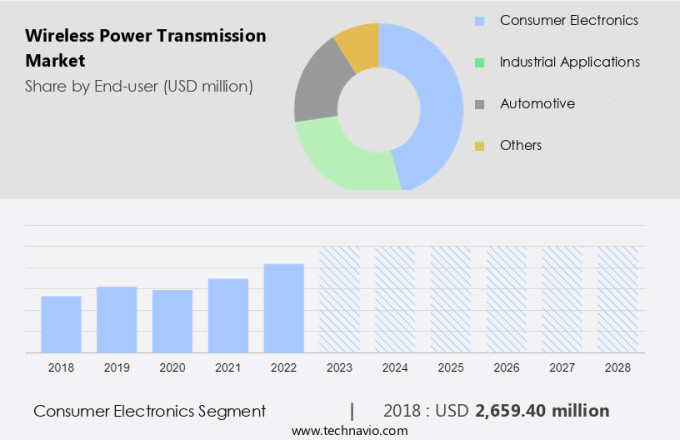
Task: Select the tallest solid bar for 2022
Action: 284,308
